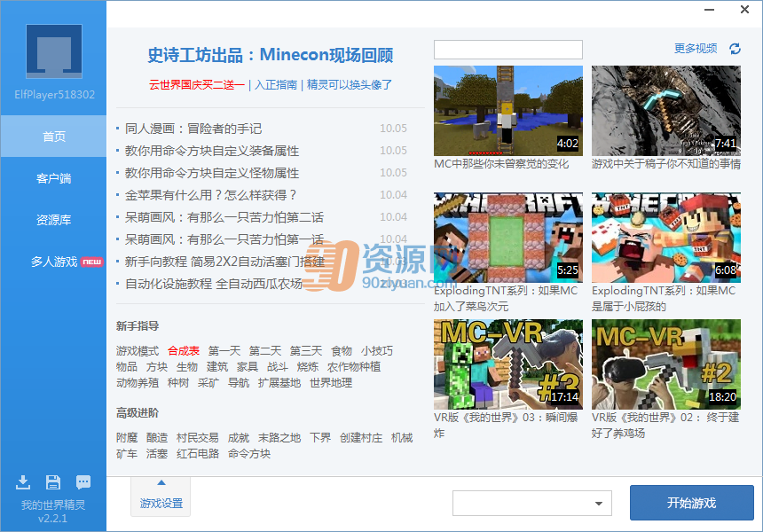Open article 全自动西瓜农场 tutorial

point(214,284)
